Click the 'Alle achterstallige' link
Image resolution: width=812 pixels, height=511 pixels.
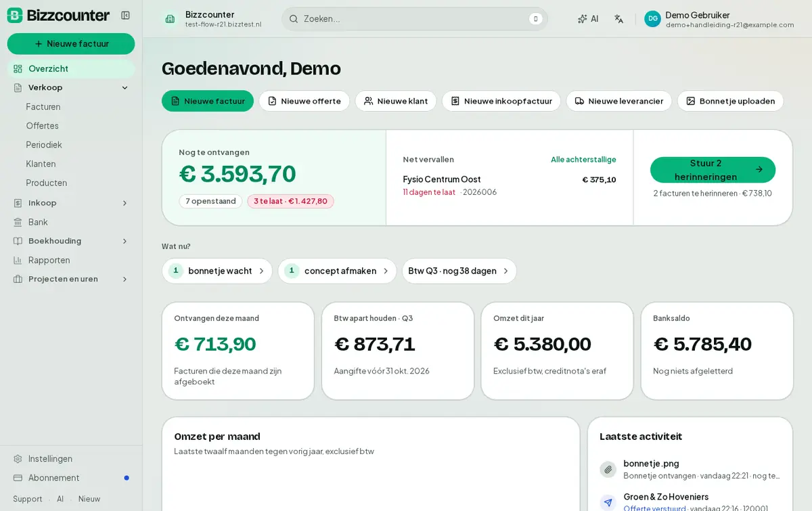pyautogui.click(x=583, y=160)
